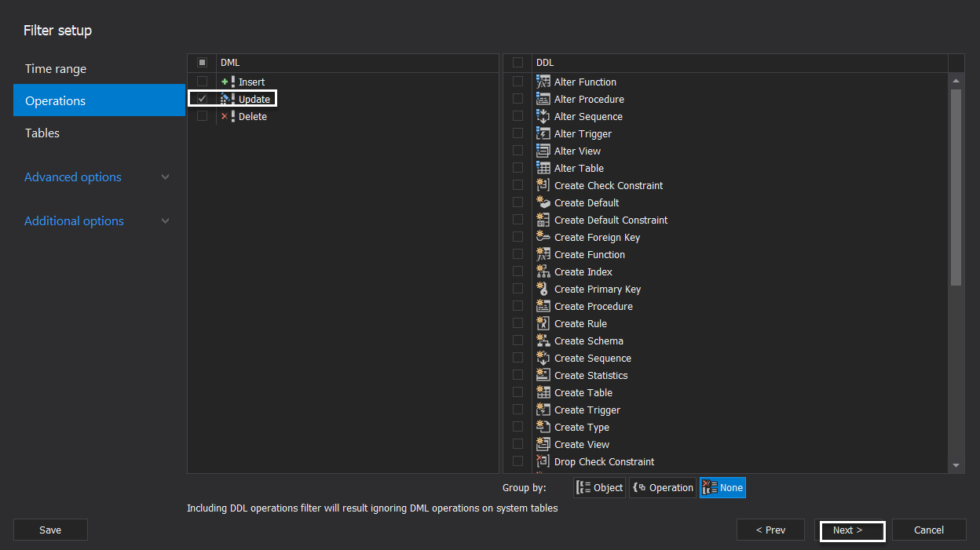Click the Create Foreign Key icon
The width and height of the screenshot is (980, 550).
coord(543,237)
